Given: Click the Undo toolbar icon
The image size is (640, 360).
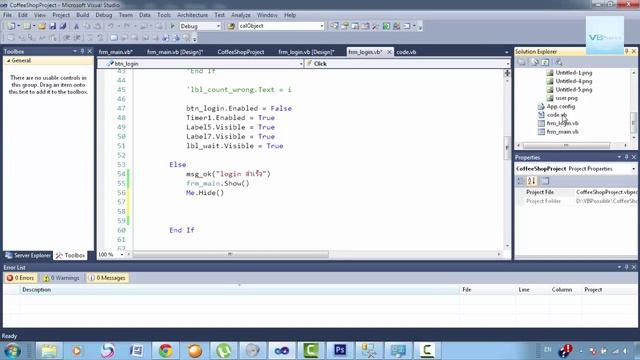Looking at the screenshot, I should click(111, 26).
